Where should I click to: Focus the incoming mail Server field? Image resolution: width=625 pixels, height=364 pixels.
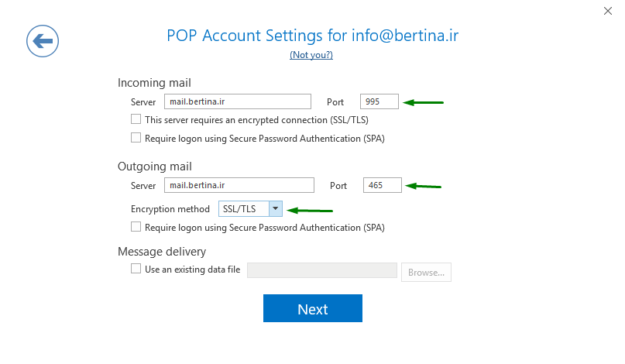(238, 101)
